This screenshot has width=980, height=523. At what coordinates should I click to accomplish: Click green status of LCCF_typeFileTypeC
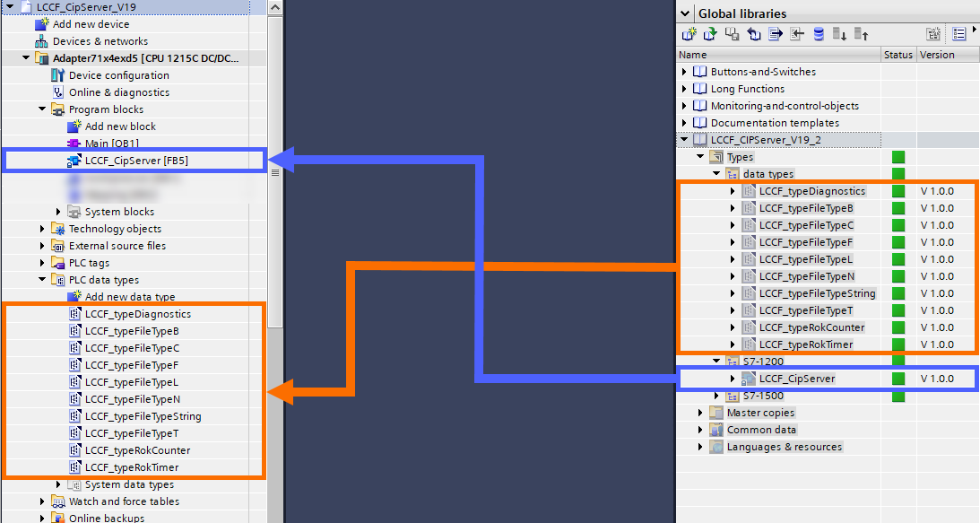click(898, 225)
